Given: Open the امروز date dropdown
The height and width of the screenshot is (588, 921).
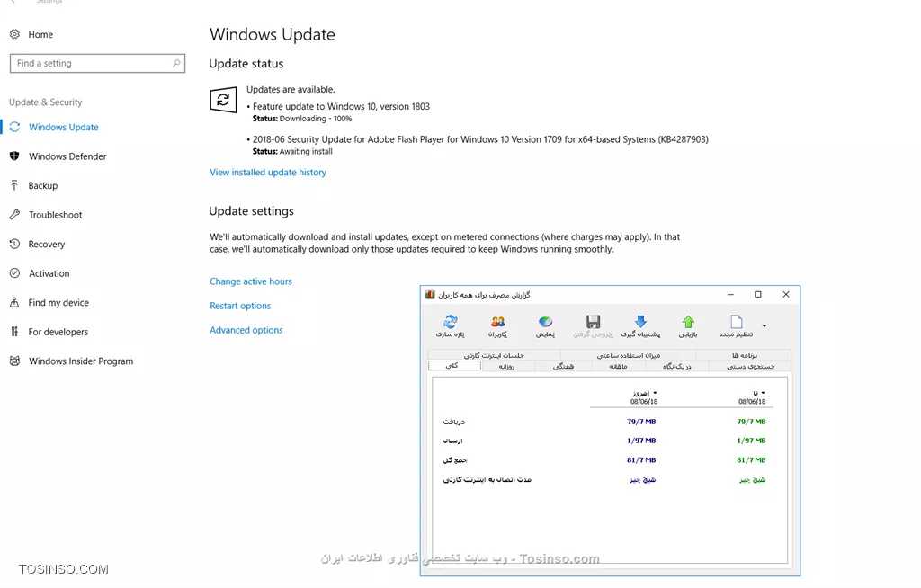Looking at the screenshot, I should 655,393.
